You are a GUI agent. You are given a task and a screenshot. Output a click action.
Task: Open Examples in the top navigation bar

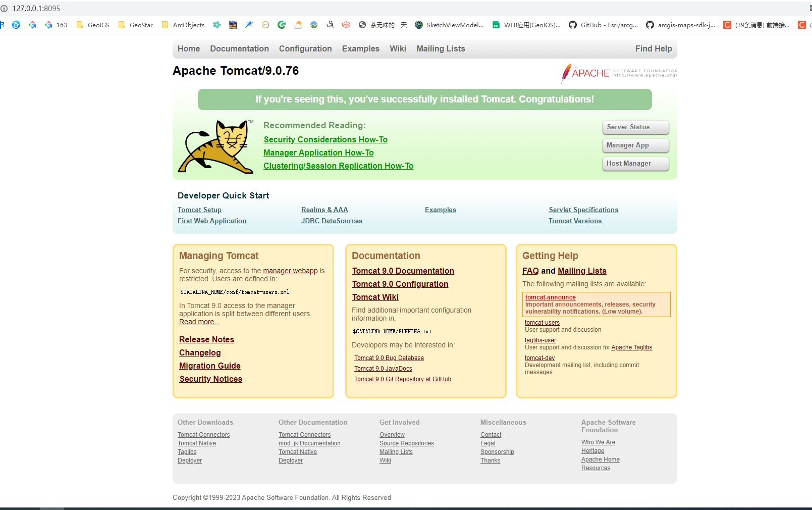point(361,48)
